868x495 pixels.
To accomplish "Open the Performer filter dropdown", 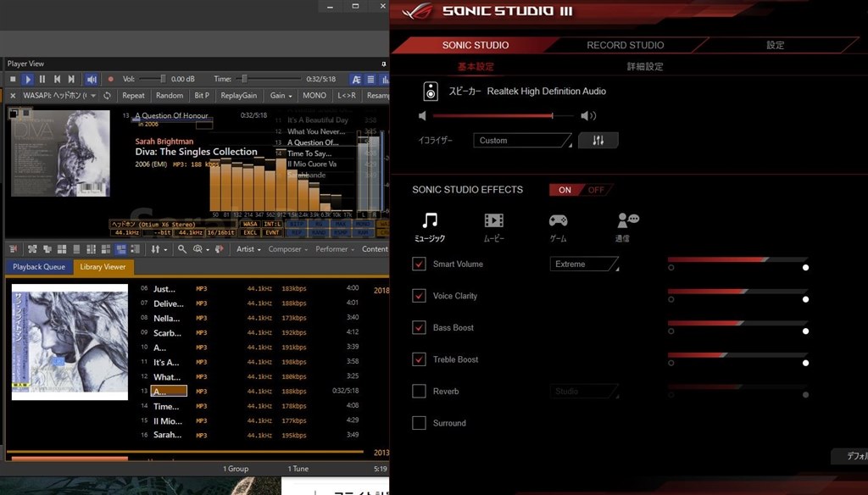I will 334,249.
